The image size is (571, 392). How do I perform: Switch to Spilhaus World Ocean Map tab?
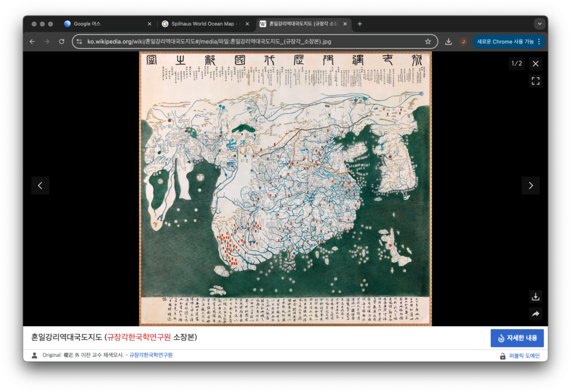(x=204, y=24)
